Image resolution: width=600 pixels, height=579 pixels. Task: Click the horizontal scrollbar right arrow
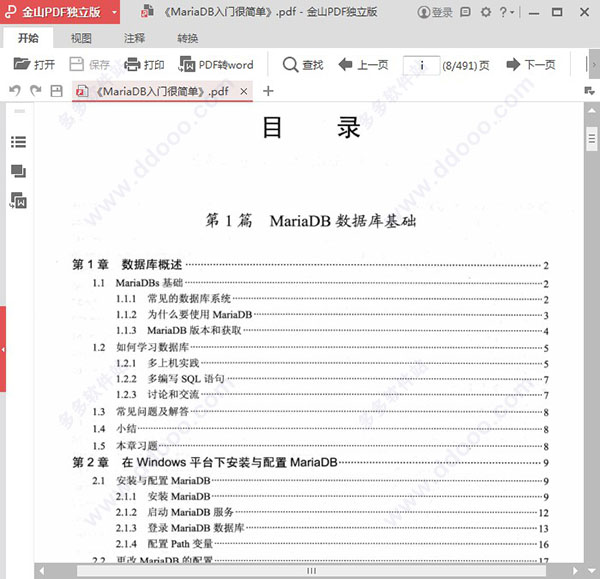pos(575,571)
